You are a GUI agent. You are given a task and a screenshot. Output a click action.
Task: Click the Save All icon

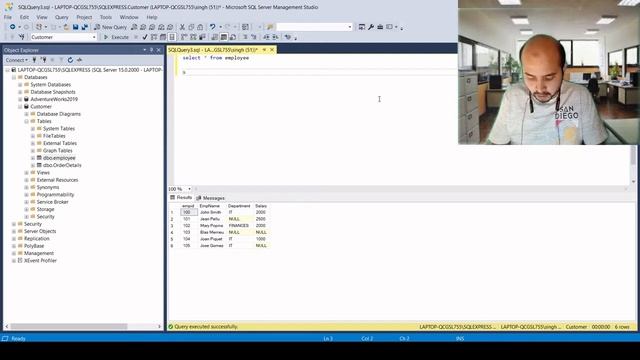coord(84,27)
